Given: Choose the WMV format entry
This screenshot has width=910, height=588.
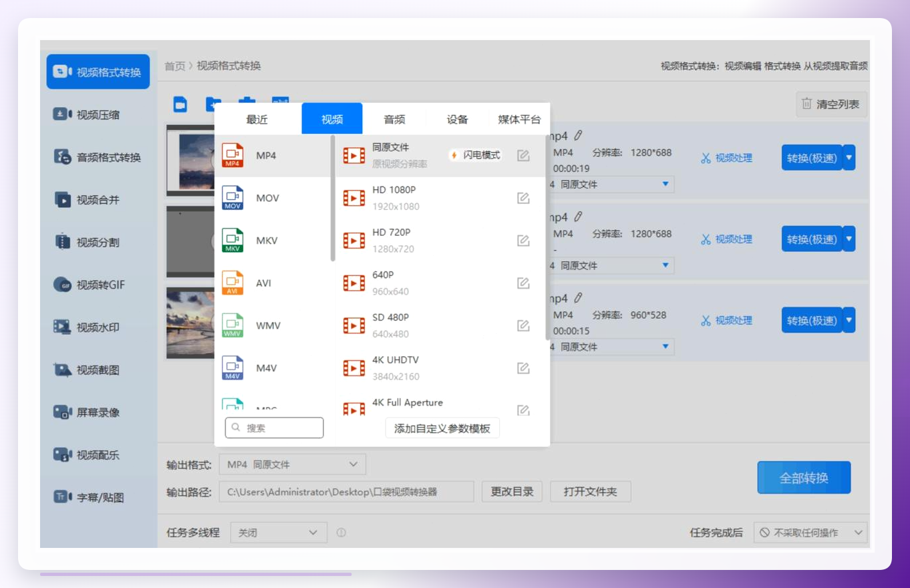Looking at the screenshot, I should 273,325.
